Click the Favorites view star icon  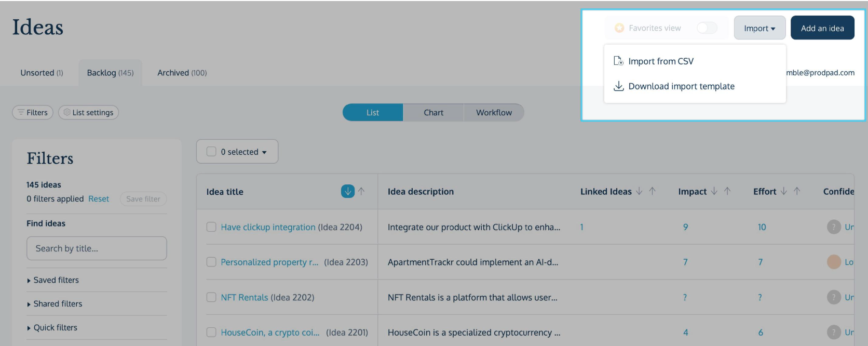[x=619, y=28]
